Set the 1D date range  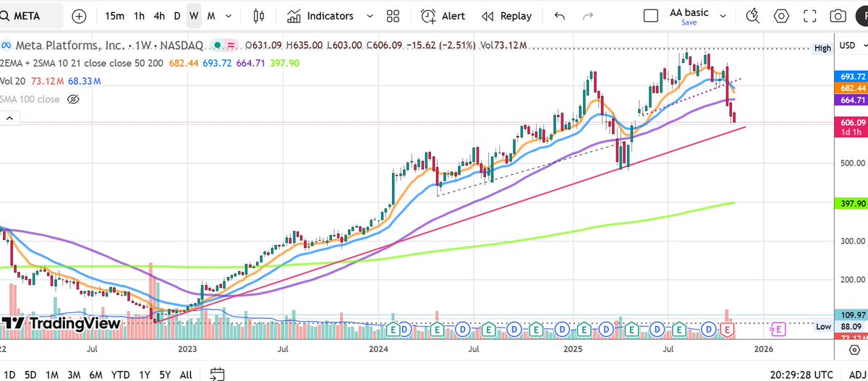10,374
